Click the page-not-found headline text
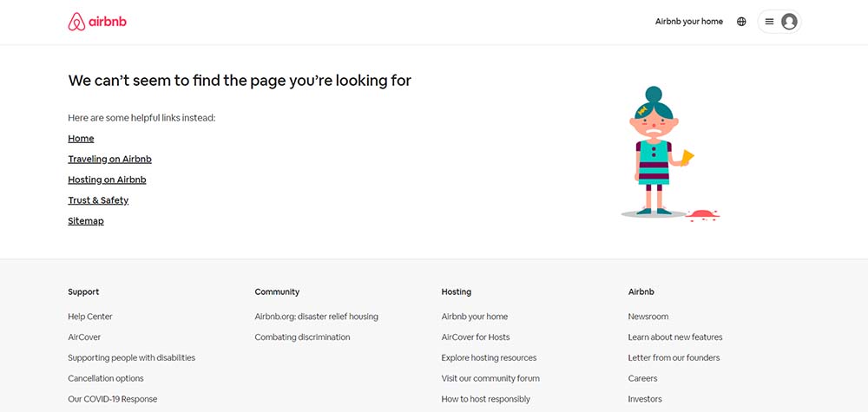The width and height of the screenshot is (868, 412). [240, 81]
